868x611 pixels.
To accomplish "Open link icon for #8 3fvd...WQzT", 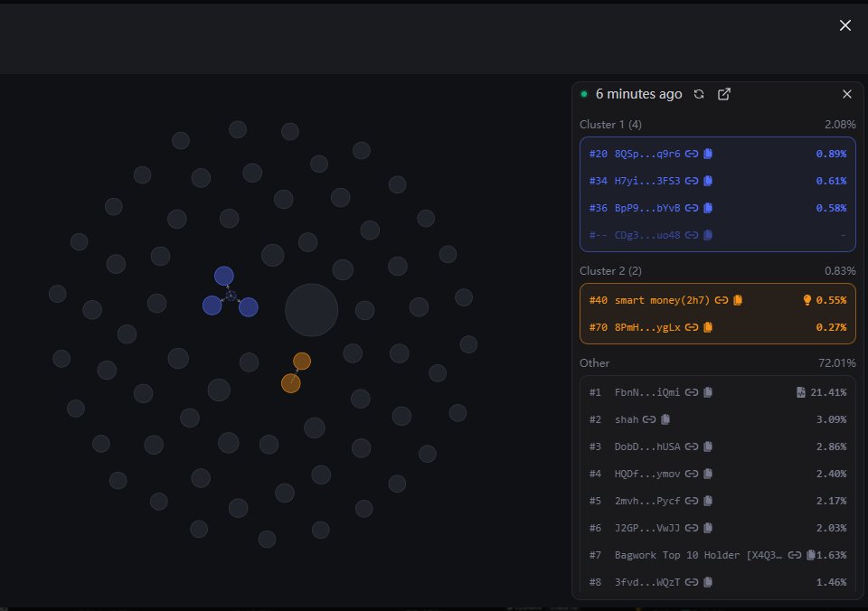I will tap(692, 582).
